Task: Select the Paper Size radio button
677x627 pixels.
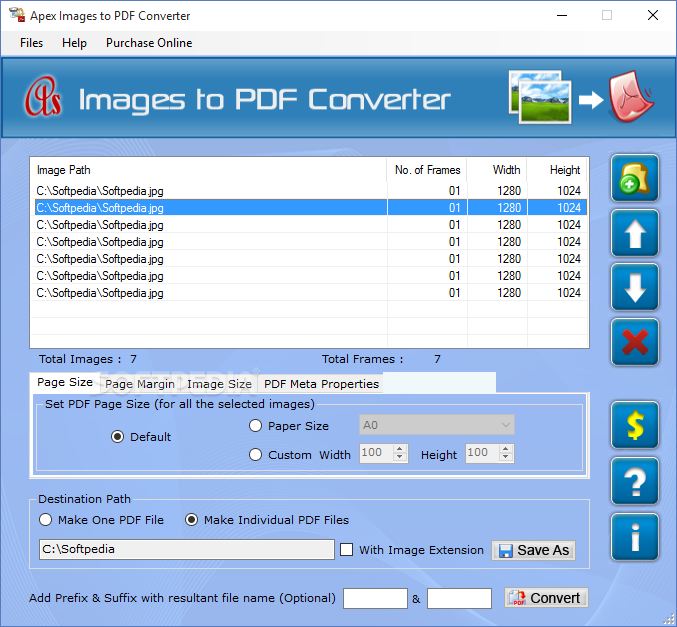Action: click(255, 426)
